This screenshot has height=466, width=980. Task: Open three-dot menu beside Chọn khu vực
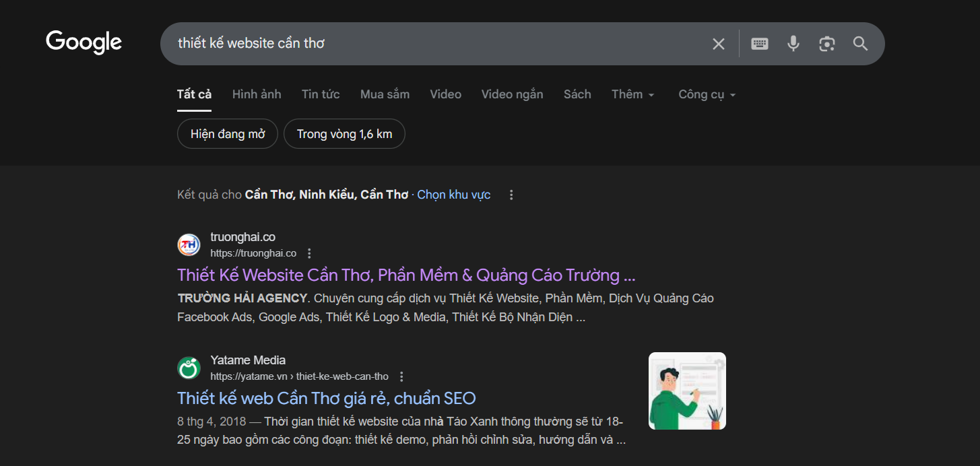pyautogui.click(x=511, y=195)
